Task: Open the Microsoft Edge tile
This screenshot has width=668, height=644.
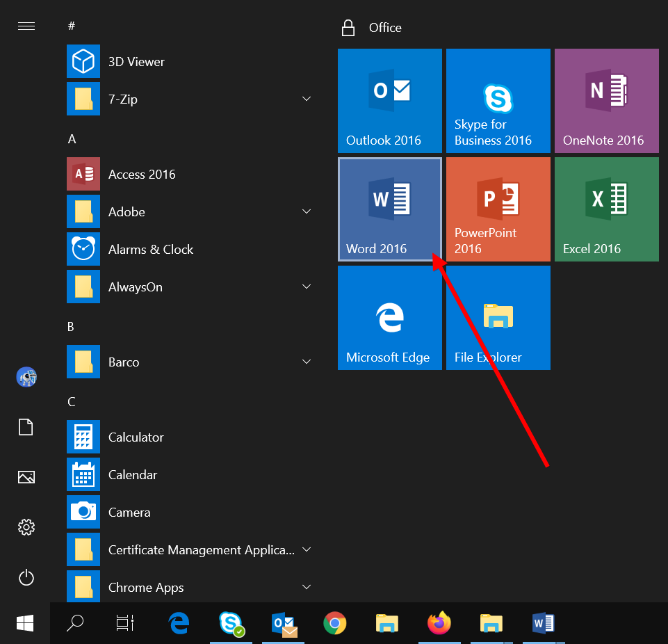Action: tap(389, 317)
